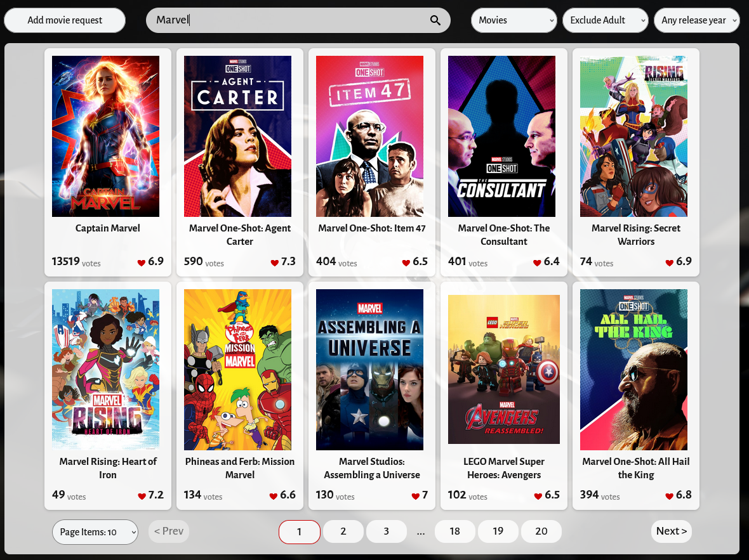Switch to results page 2

343,531
